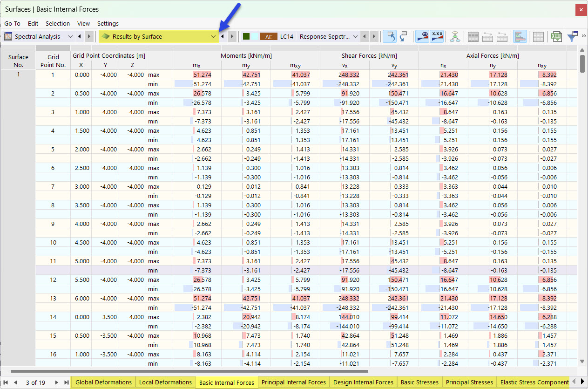Export the table to Excel
Screen dimensions: 588x389
(x=556, y=36)
